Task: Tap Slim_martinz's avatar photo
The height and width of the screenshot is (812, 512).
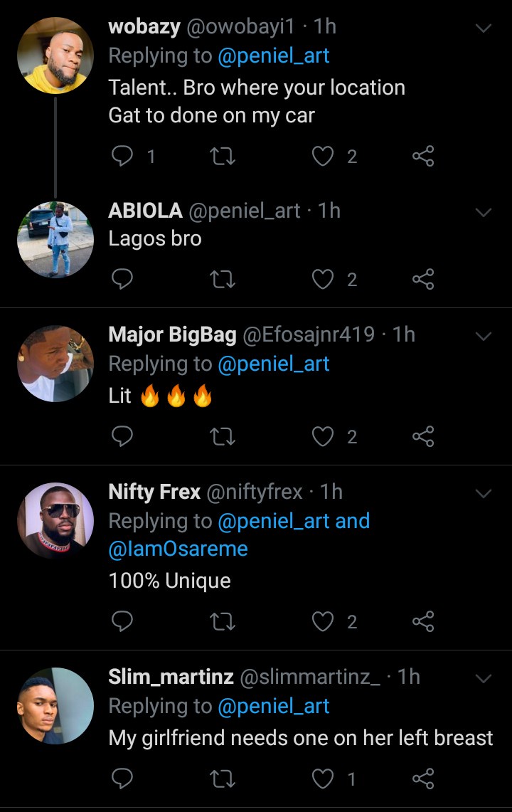Action: (x=55, y=705)
